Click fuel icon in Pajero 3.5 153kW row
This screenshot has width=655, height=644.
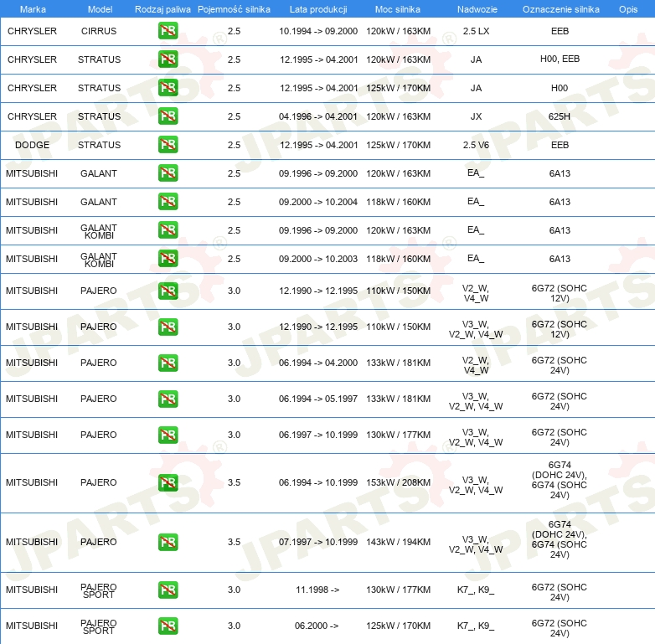[168, 482]
